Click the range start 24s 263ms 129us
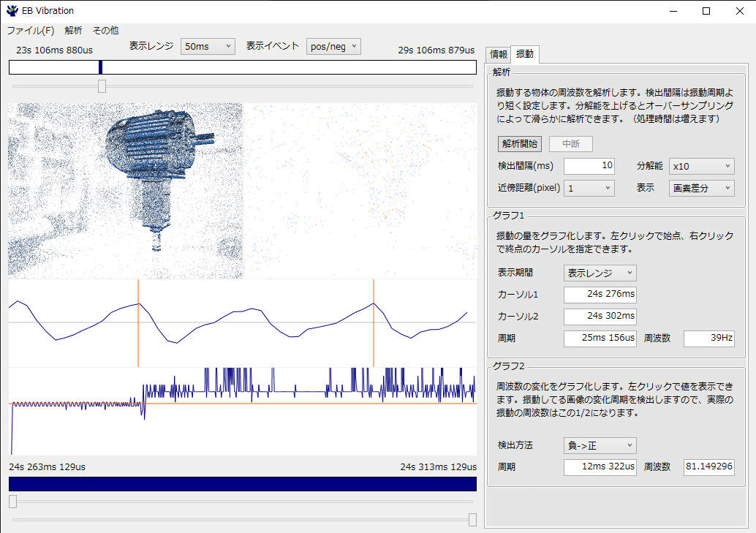 pyautogui.click(x=48, y=467)
